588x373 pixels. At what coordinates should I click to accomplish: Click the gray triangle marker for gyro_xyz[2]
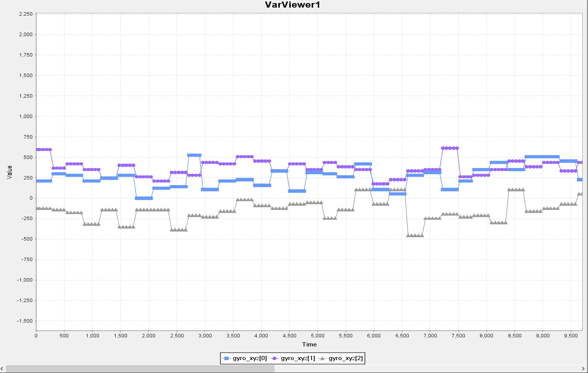(322, 358)
